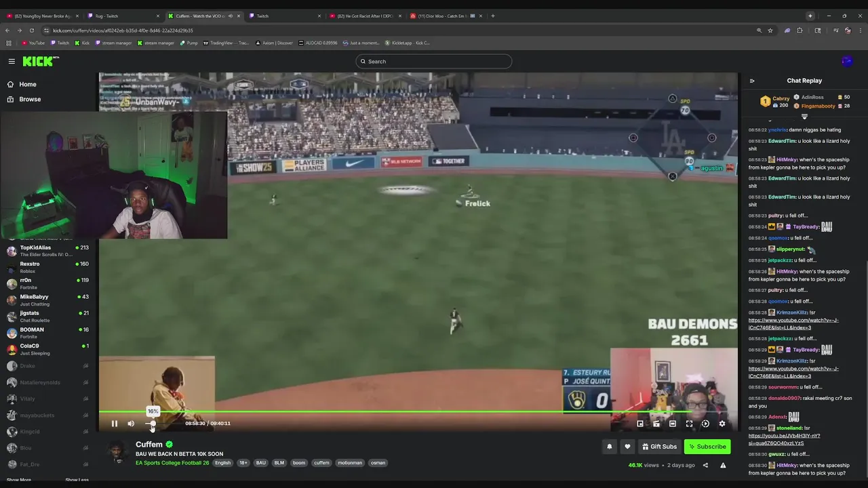Open BOOMAN channel in sidebar

pos(47,333)
